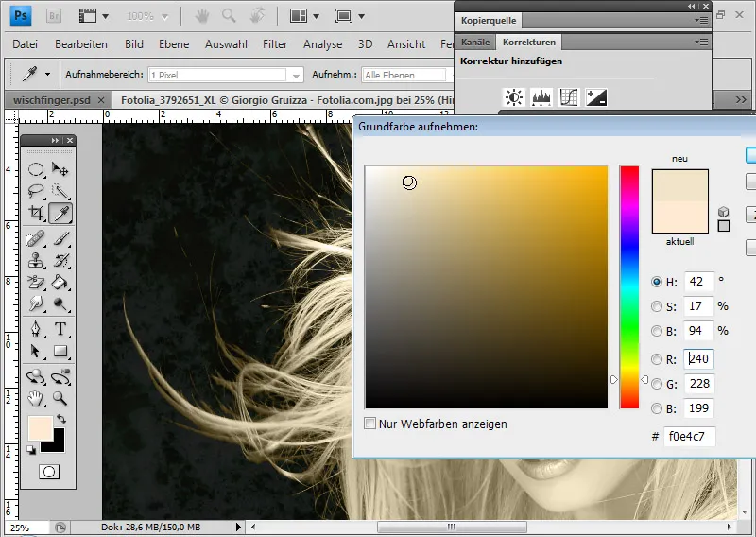Open the eyedropper tool preset picker
This screenshot has width=756, height=537.
(47, 75)
